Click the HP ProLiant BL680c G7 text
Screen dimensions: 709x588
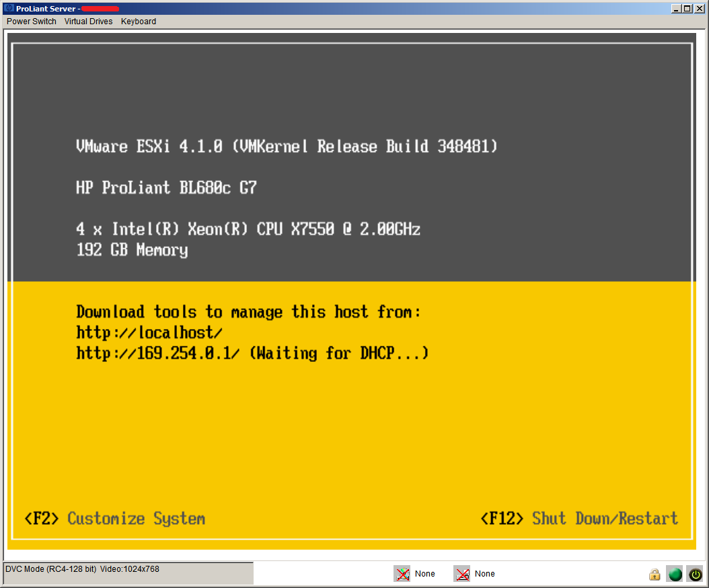point(166,188)
